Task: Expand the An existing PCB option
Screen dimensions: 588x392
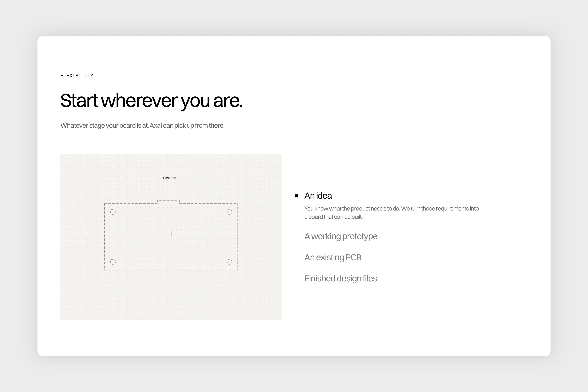Action: [333, 258]
